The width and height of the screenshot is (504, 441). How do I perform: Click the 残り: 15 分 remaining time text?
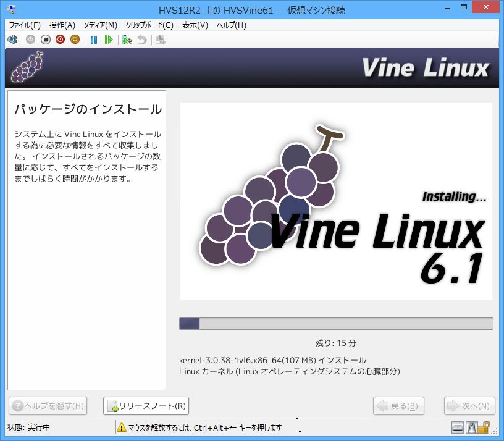tap(336, 343)
